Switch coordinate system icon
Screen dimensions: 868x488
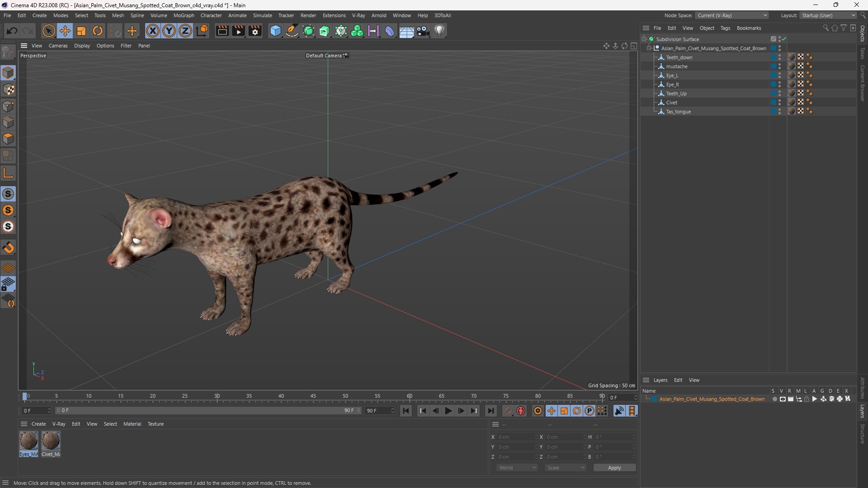203,31
